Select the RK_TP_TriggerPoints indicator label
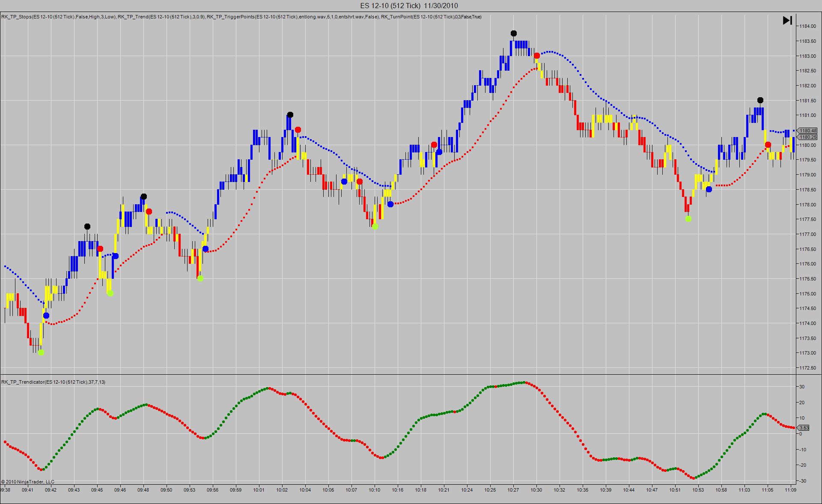 click(293, 17)
